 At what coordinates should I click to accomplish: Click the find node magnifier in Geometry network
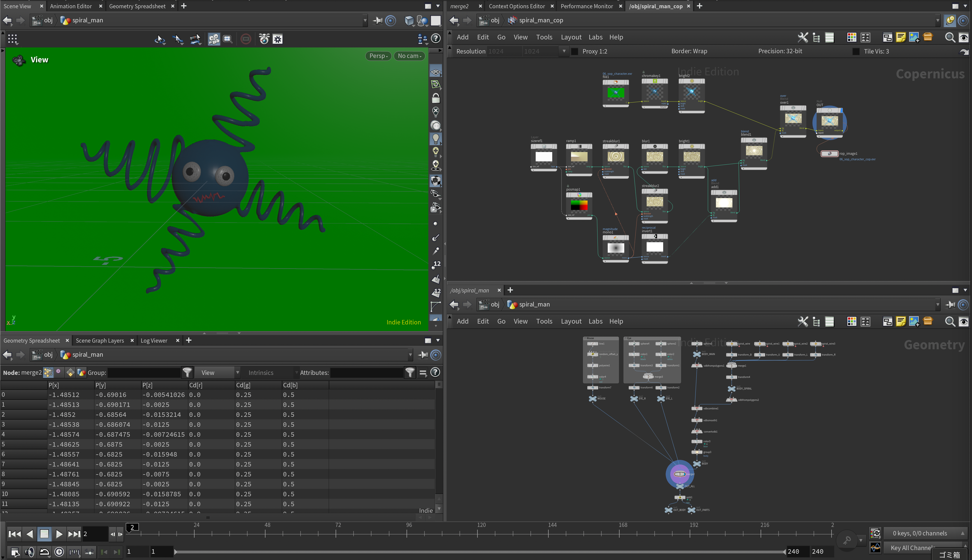[x=950, y=322]
